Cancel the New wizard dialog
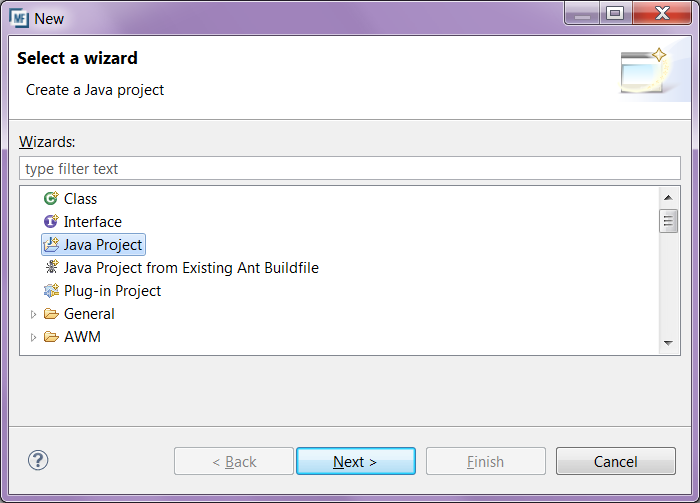The image size is (700, 503). tap(615, 461)
